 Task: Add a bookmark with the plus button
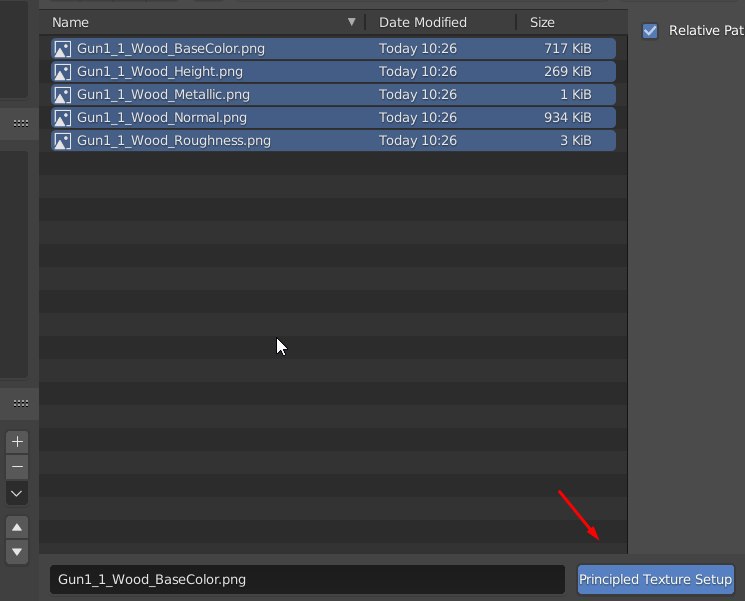click(17, 442)
